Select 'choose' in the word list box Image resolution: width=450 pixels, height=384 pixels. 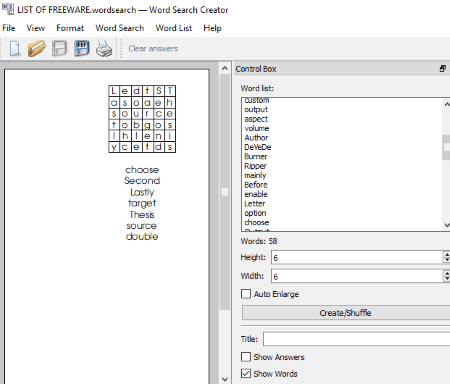[257, 222]
